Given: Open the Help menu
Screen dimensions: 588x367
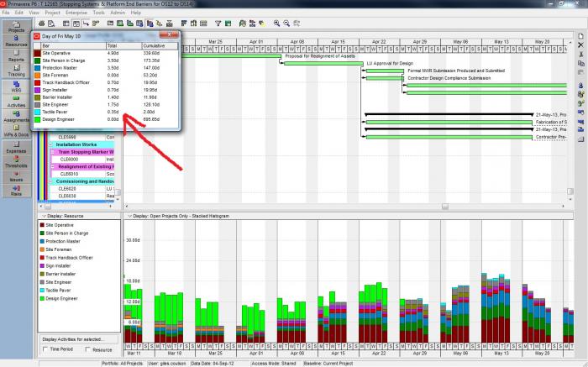Looking at the screenshot, I should [x=135, y=13].
